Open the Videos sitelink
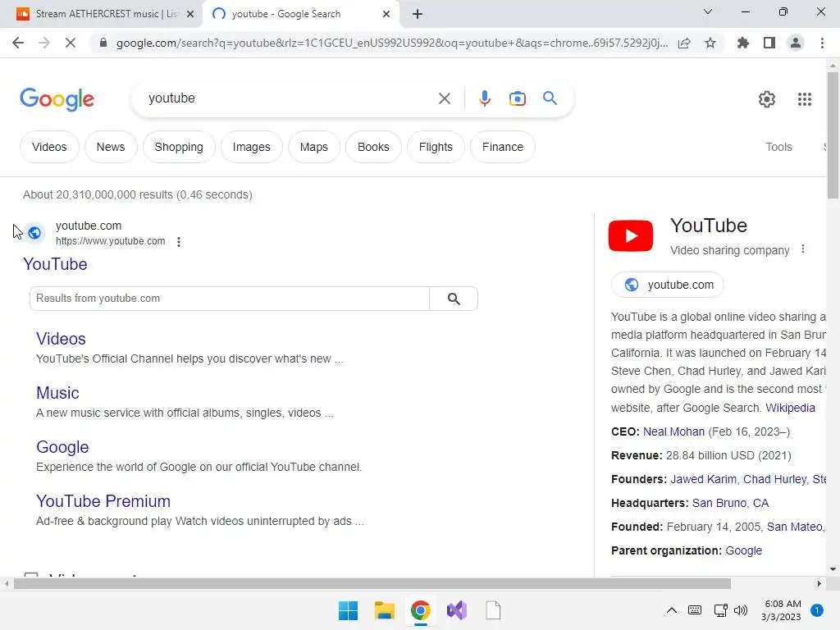The width and height of the screenshot is (840, 630). (61, 339)
